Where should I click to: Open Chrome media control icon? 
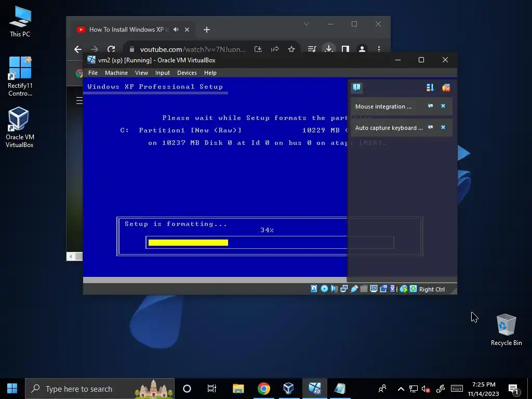(x=312, y=49)
